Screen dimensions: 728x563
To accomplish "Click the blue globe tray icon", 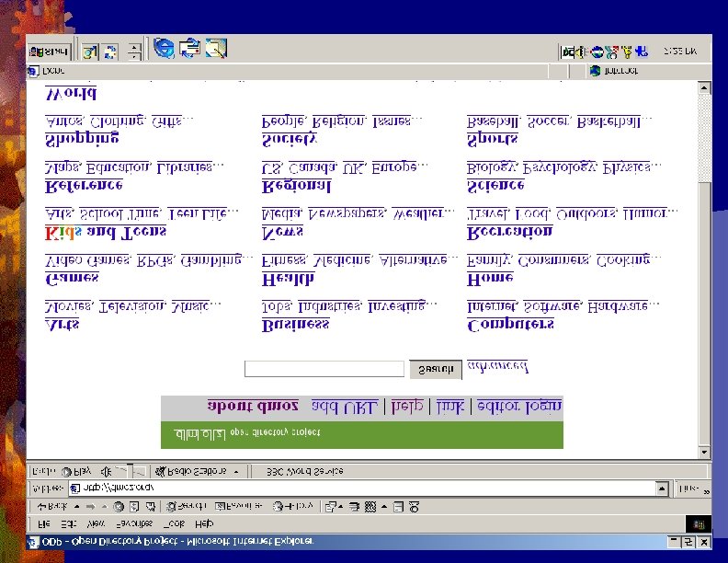I will pos(597,52).
